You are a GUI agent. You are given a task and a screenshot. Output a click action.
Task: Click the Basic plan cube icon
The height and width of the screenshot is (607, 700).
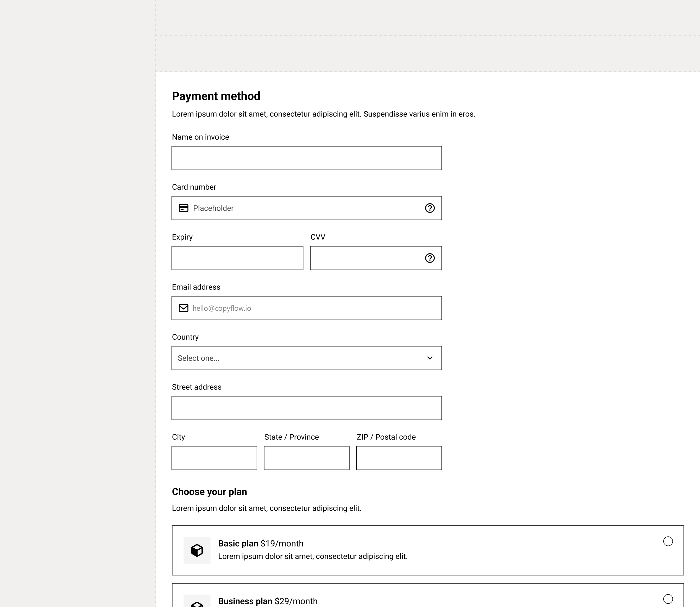click(197, 550)
